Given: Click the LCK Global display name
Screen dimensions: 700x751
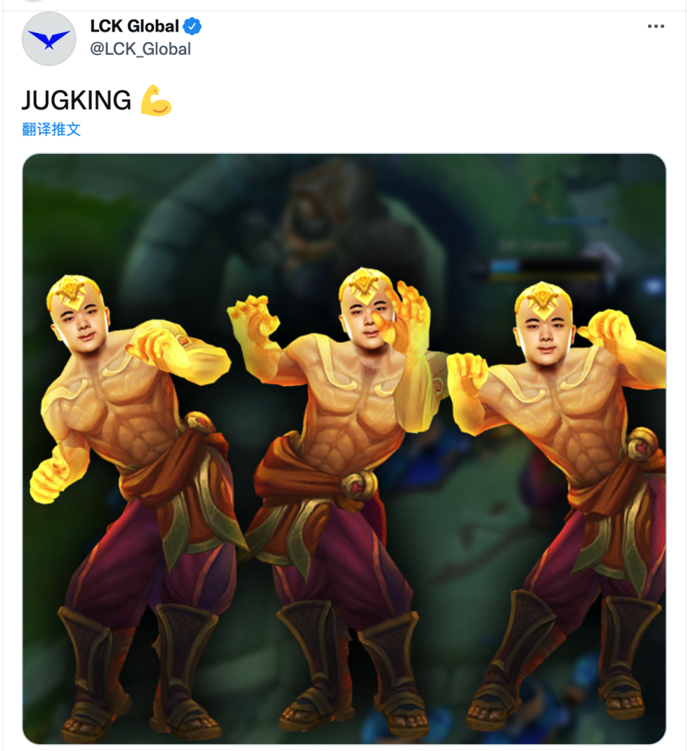Looking at the screenshot, I should click(x=134, y=26).
